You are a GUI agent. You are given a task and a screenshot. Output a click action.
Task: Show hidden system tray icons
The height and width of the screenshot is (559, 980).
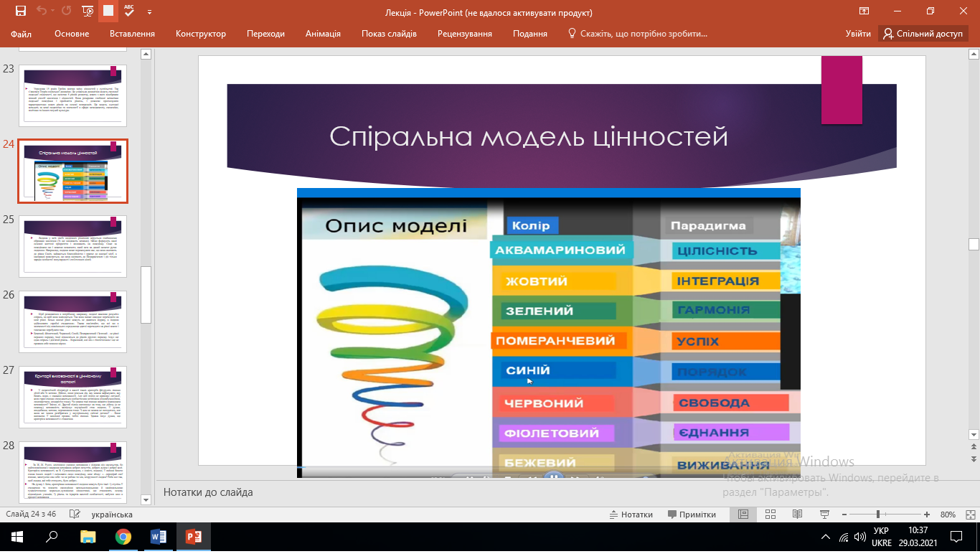pos(824,537)
